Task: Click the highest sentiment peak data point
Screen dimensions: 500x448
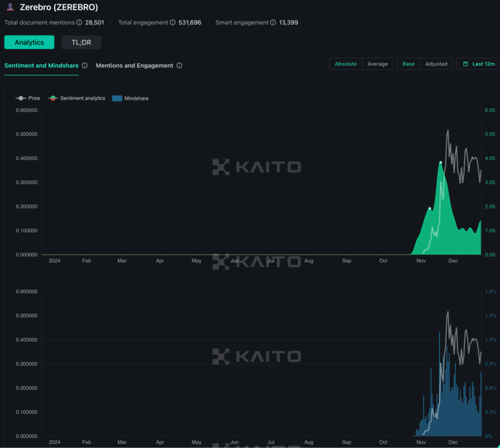Action: pos(441,163)
